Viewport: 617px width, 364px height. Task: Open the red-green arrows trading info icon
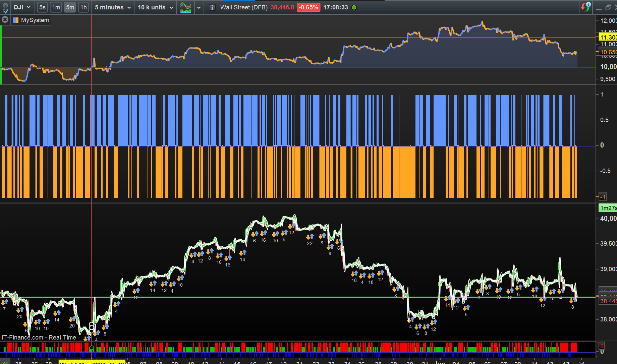pos(585,7)
